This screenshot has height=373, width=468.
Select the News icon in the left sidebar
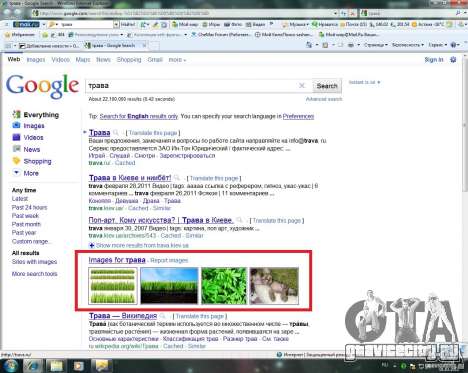[16, 149]
